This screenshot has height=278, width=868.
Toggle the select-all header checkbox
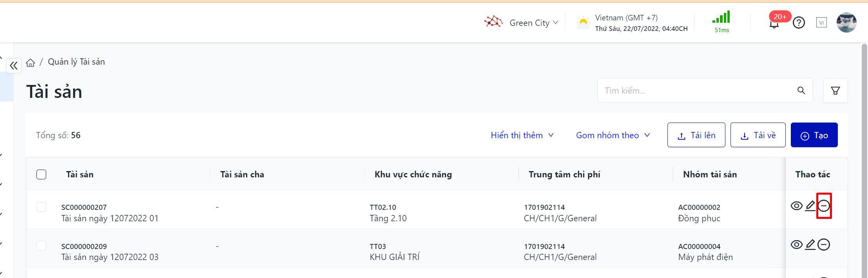[42, 174]
